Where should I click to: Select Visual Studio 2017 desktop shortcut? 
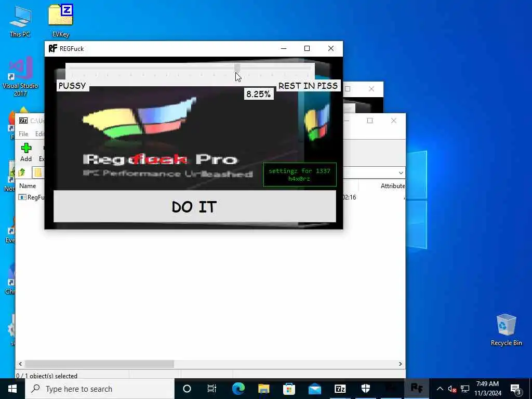click(x=20, y=76)
